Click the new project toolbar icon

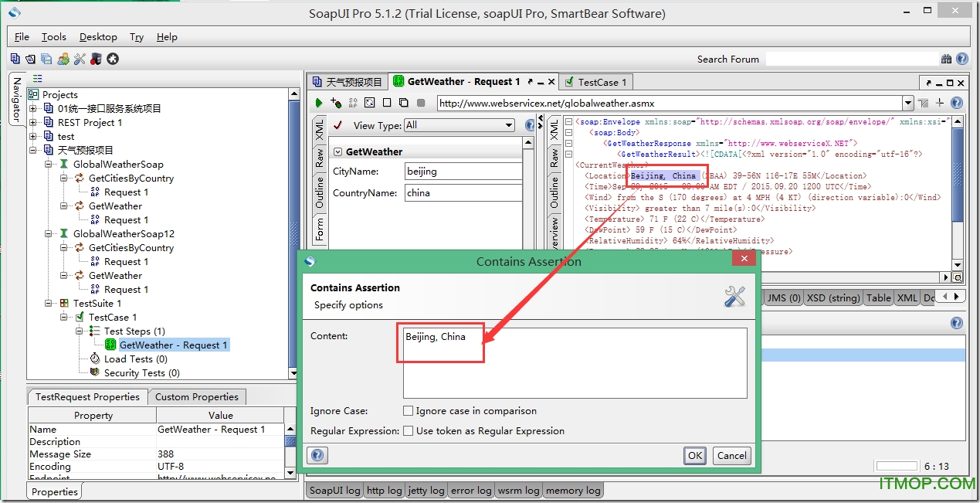pyautogui.click(x=15, y=59)
